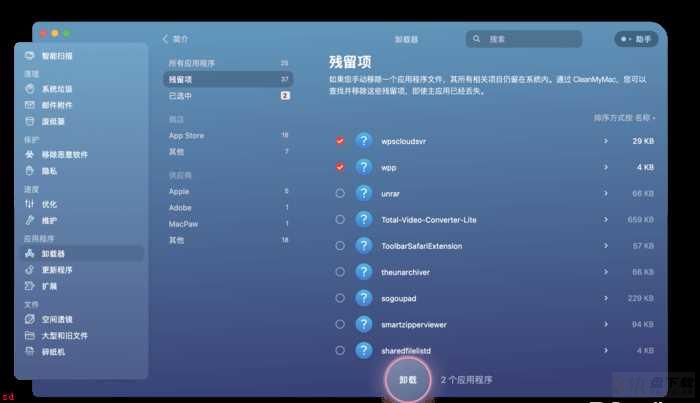
Task: Open 优化 Optimization sliders icon
Action: [30, 204]
